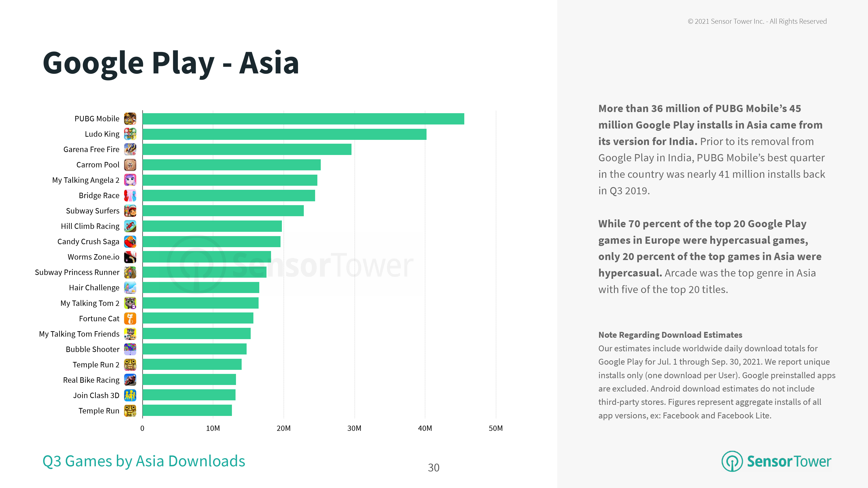Image resolution: width=868 pixels, height=488 pixels.
Task: Click the "Google Play - Asia" title
Action: coord(171,63)
